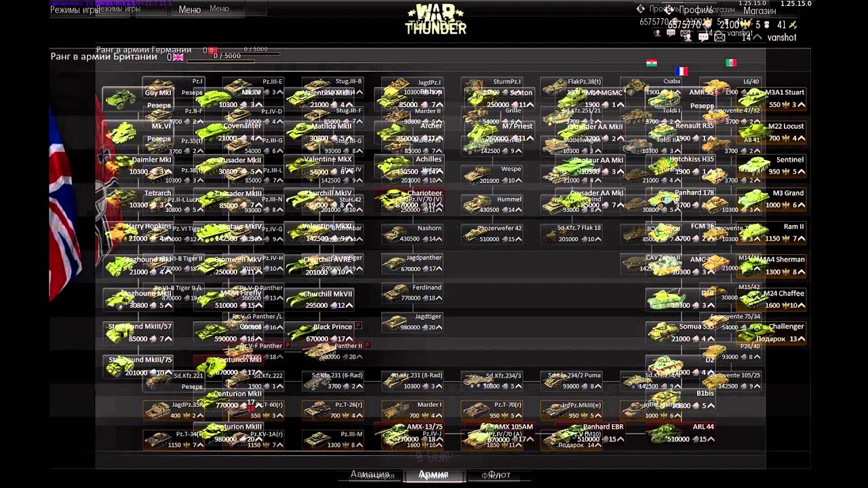The height and width of the screenshot is (488, 868).
Task: Select the Sd.Kfz.231 (8-Rad) card
Action: (x=412, y=381)
